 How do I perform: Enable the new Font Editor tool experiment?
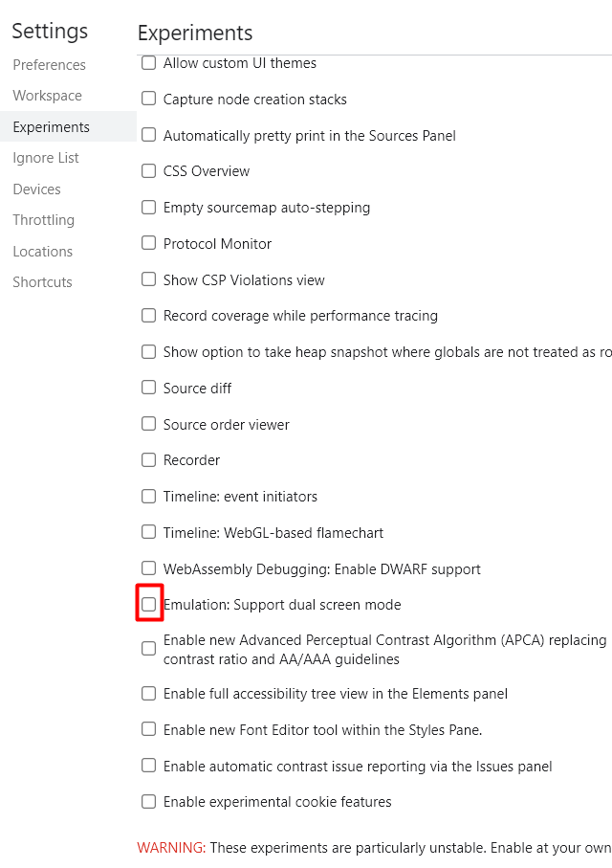(x=148, y=728)
